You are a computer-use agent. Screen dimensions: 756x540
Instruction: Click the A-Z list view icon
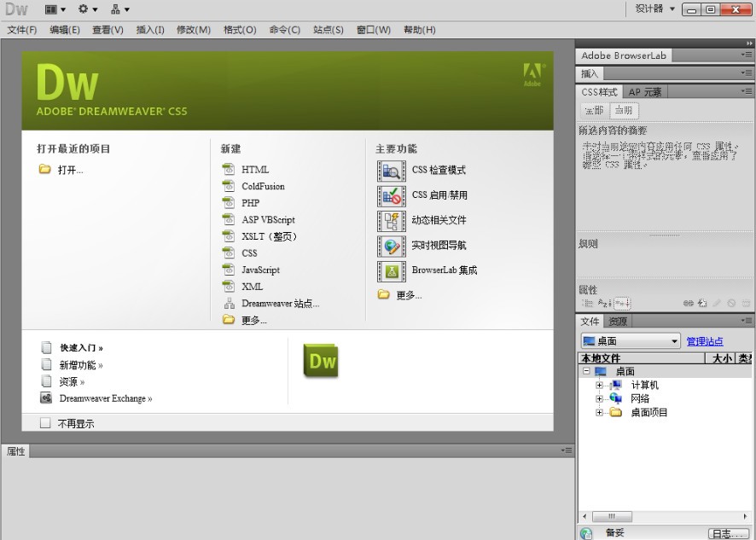pyautogui.click(x=604, y=303)
